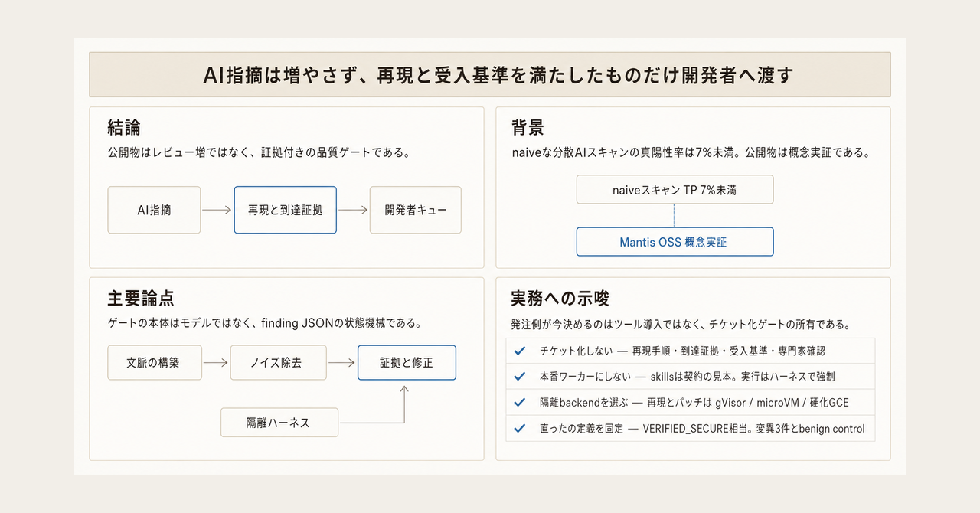Click the title banner 'AI指摘は増やさず…'

[490, 74]
